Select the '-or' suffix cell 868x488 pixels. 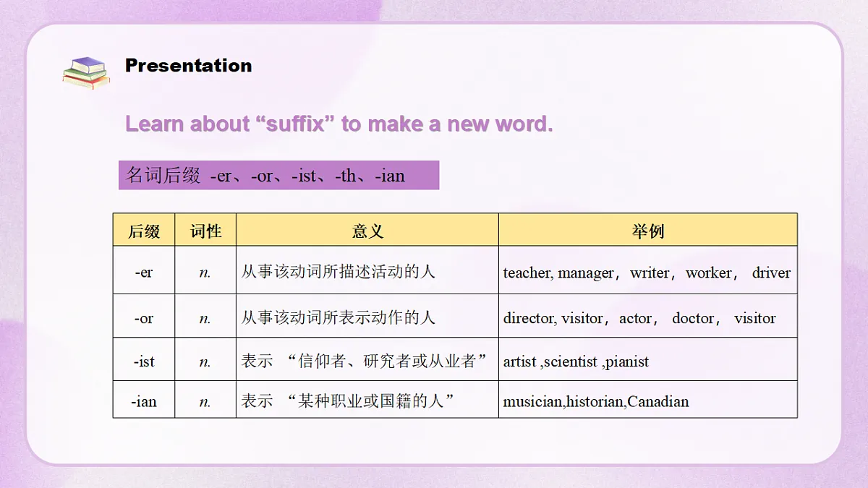point(144,316)
